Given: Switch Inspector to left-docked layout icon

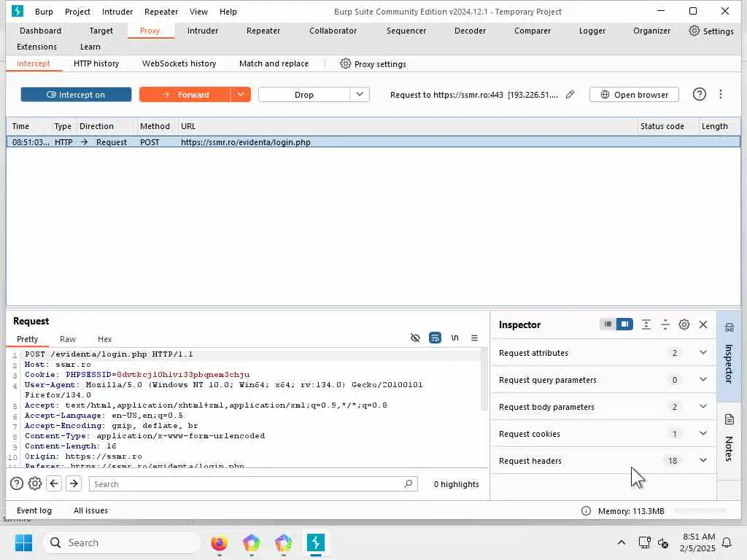Looking at the screenshot, I should click(608, 324).
